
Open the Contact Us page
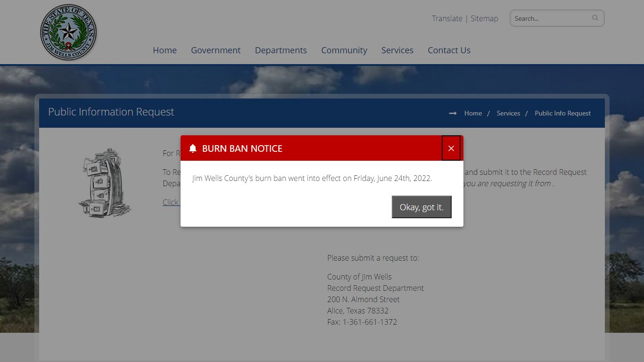pyautogui.click(x=449, y=50)
